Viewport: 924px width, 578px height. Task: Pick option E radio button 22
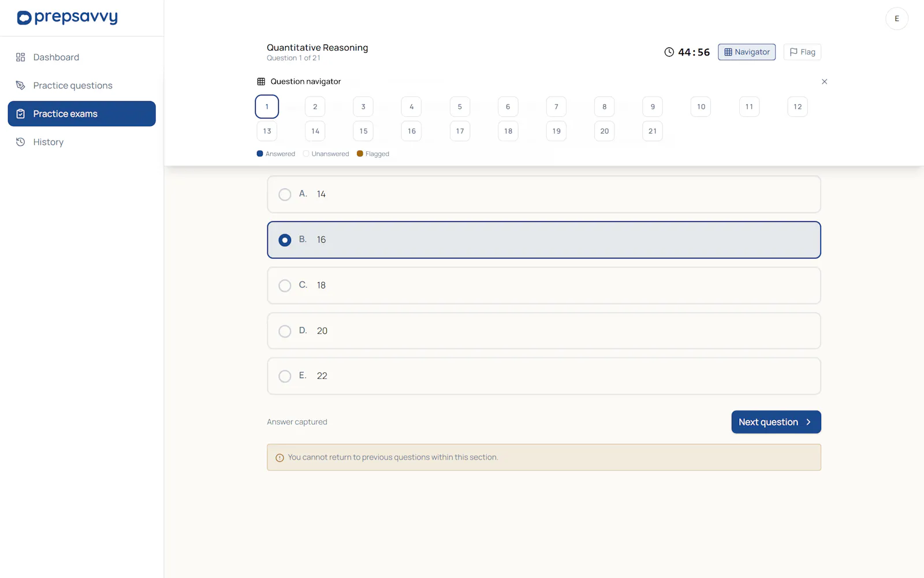[285, 376]
